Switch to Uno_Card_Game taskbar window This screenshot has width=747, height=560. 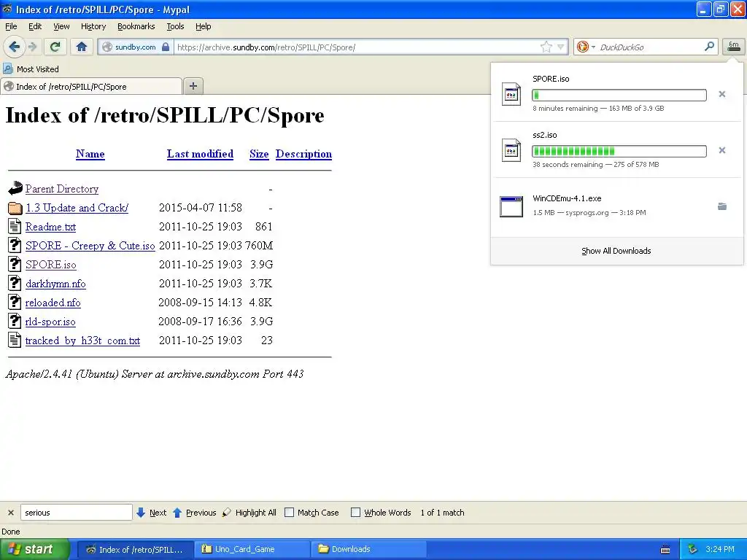coord(252,549)
